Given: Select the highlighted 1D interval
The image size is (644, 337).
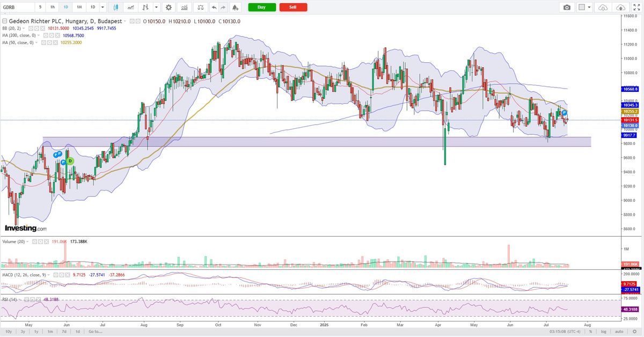Looking at the screenshot, I should click(x=65, y=8).
